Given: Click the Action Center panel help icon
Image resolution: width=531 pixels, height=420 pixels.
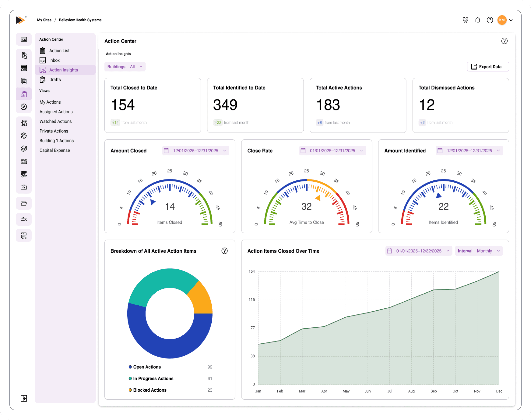Looking at the screenshot, I should click(x=504, y=41).
